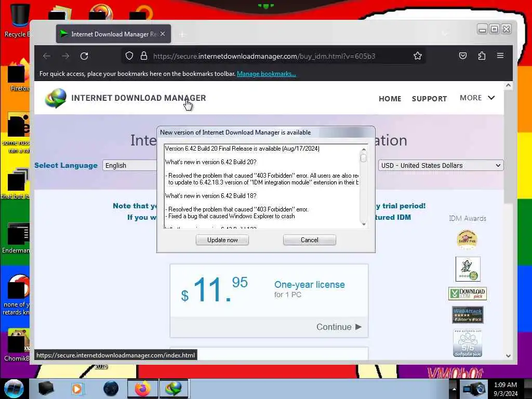Screen dimensions: 532x399
Task: Open the ChomikBox desktop icon
Action: tap(17, 344)
